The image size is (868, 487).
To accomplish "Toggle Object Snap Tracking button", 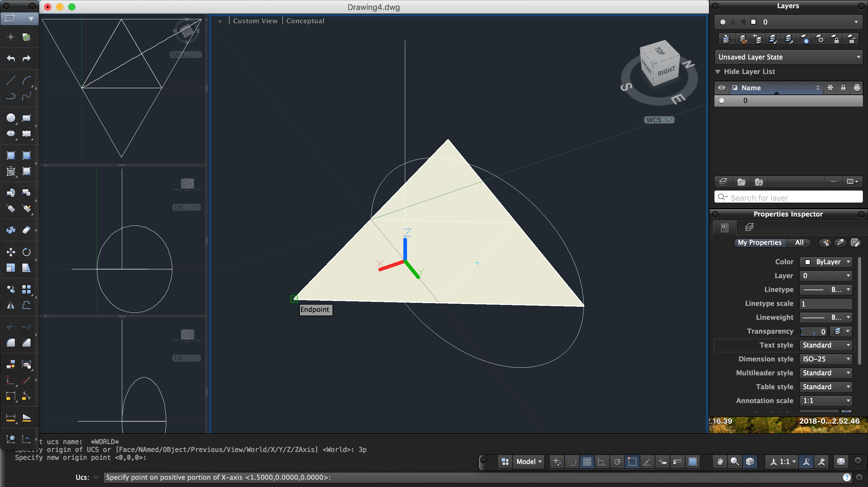I will (x=647, y=461).
